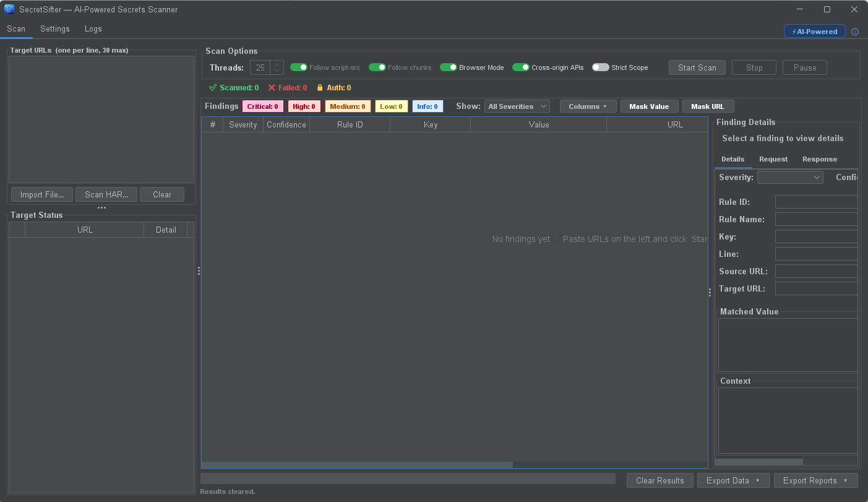The width and height of the screenshot is (868, 502).
Task: Open the Logs tab
Action: click(93, 29)
